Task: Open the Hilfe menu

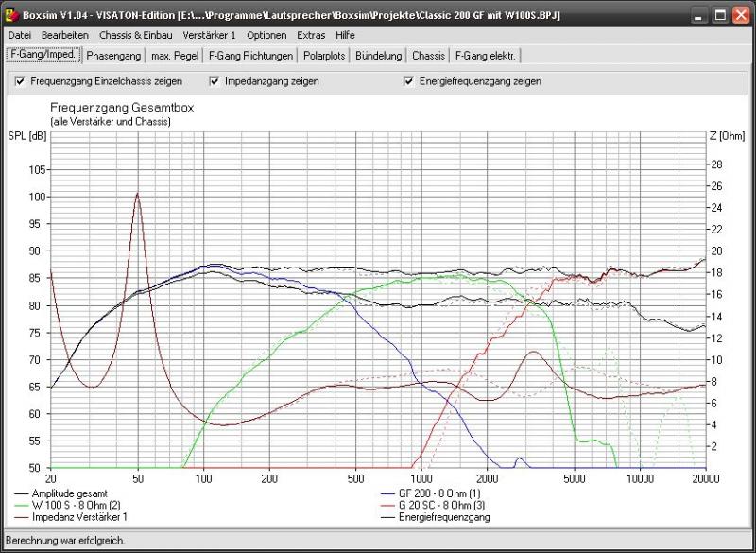Action: pos(345,35)
